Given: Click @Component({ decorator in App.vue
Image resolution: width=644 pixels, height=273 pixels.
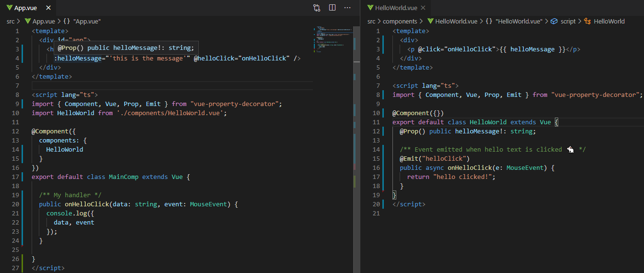Looking at the screenshot, I should tap(54, 131).
